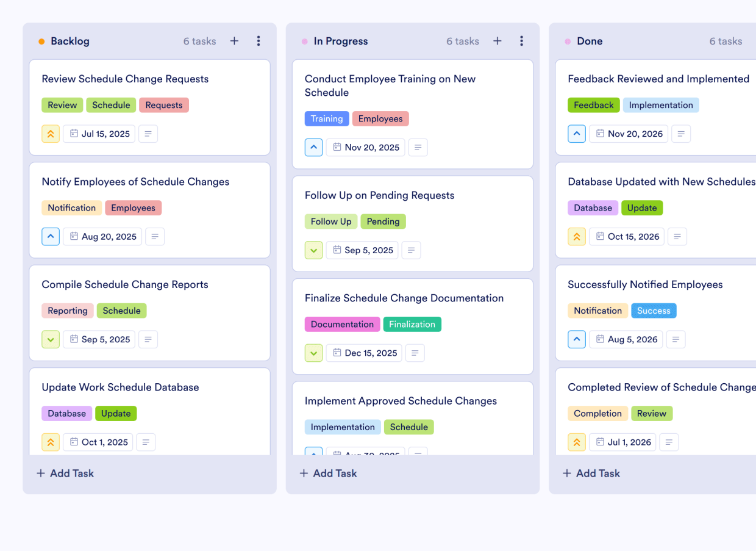Toggle low priority on Compile Schedule Change Reports
The width and height of the screenshot is (756, 551).
click(x=51, y=339)
